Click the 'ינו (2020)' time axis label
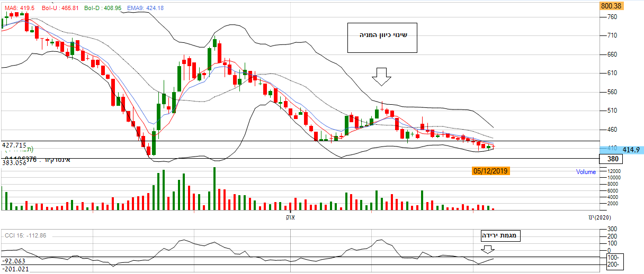 (599, 217)
